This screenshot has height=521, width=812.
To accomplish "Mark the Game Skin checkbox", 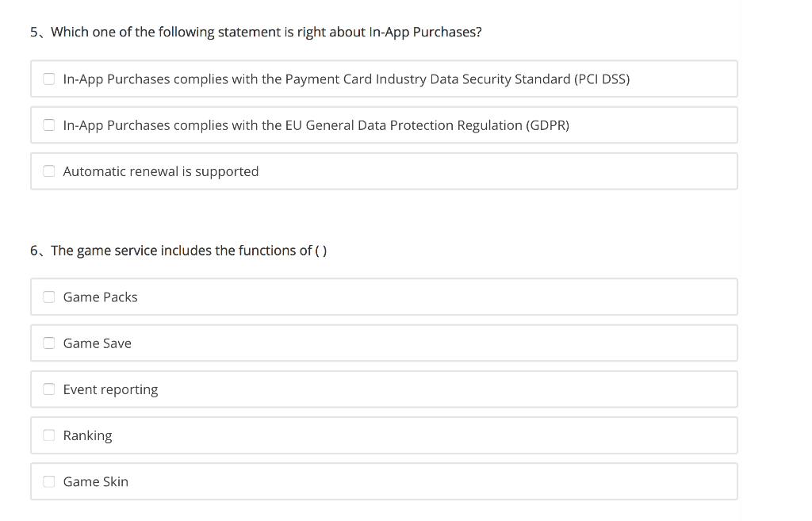I will 49,481.
